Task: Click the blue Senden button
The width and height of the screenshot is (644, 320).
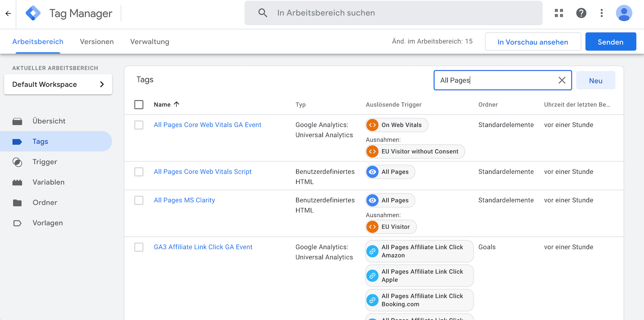Action: point(611,42)
